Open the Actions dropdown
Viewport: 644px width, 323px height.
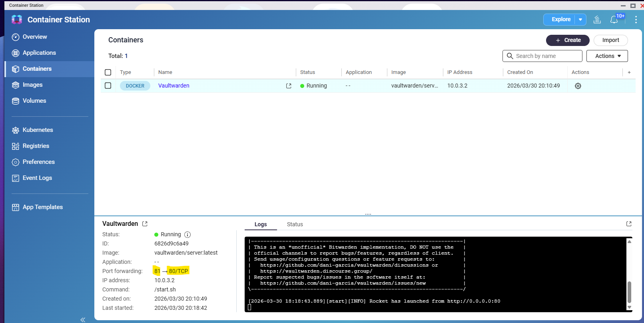(607, 56)
